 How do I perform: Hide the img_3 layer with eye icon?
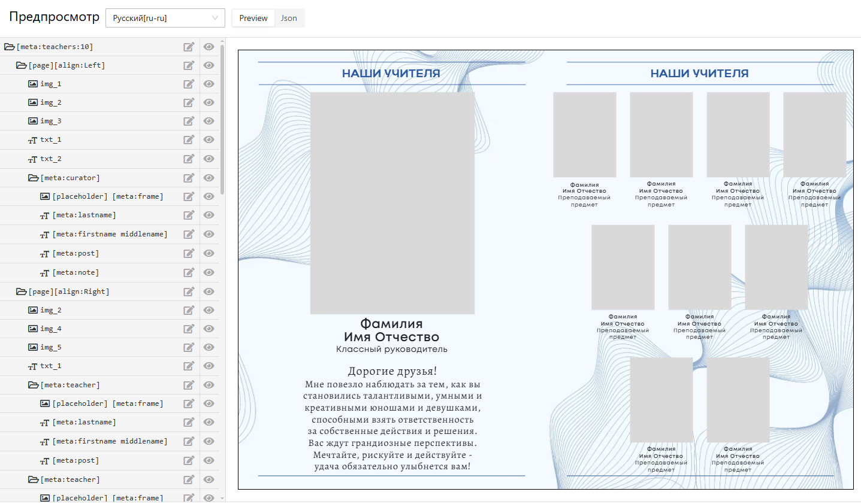(x=209, y=121)
